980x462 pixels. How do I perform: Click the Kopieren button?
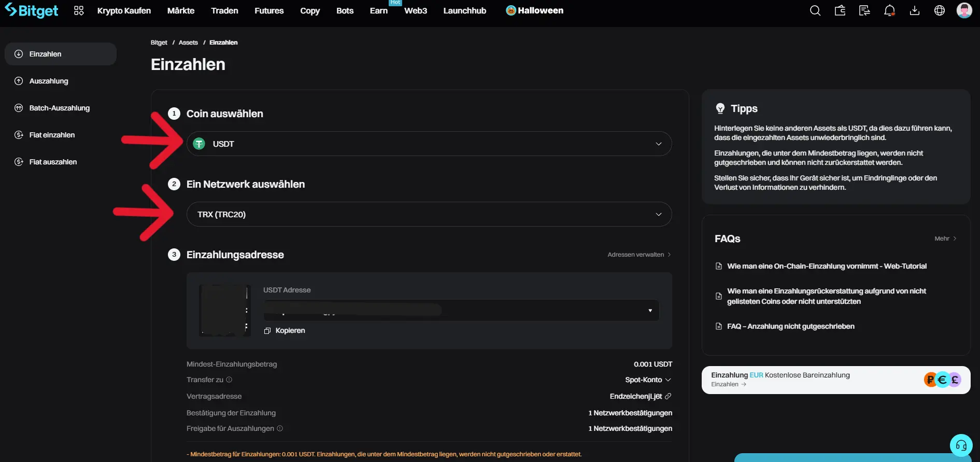(285, 331)
